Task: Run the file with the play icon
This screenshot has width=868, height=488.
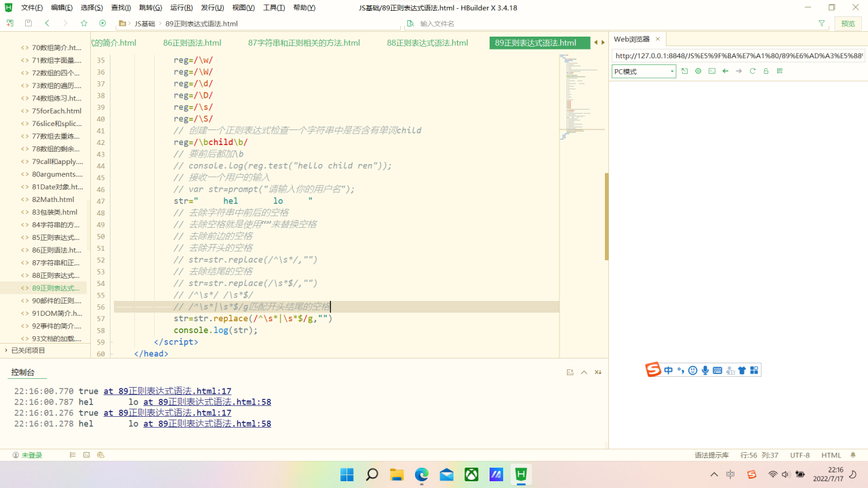Action: 103,23
